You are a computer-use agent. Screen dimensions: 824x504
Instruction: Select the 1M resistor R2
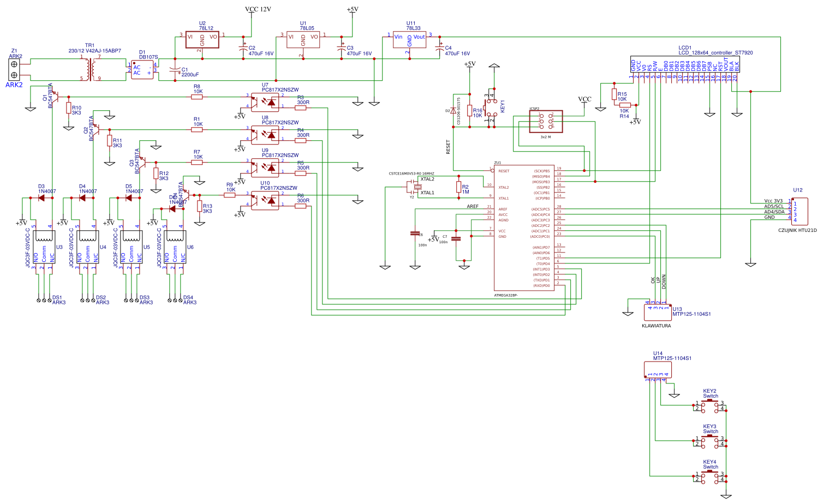(x=460, y=187)
